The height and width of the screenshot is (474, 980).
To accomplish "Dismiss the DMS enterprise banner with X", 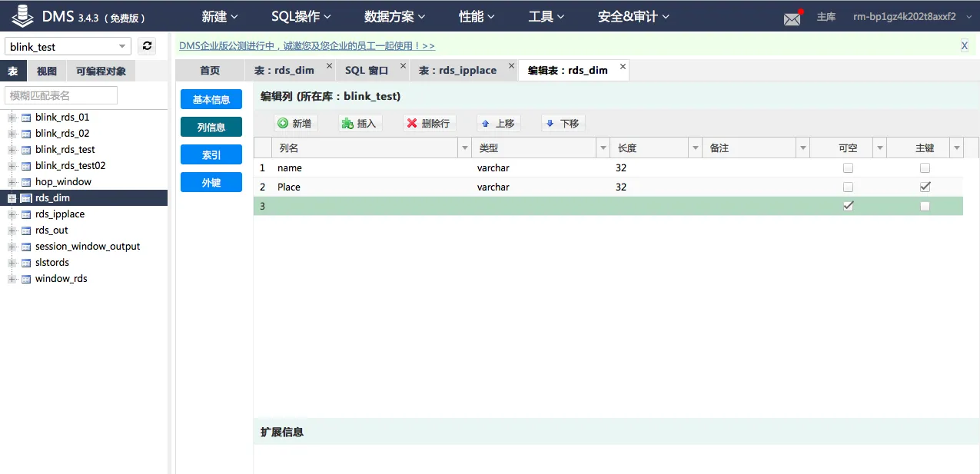I will click(x=965, y=46).
